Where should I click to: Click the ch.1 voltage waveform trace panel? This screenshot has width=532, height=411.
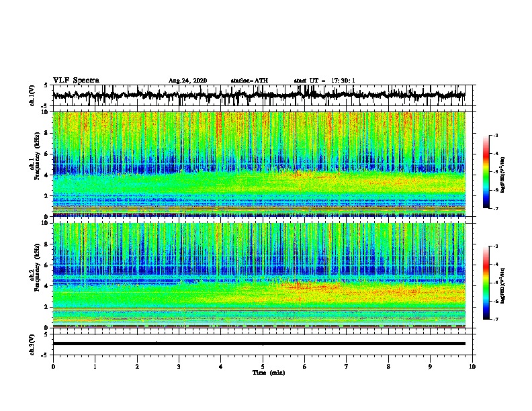(x=263, y=95)
